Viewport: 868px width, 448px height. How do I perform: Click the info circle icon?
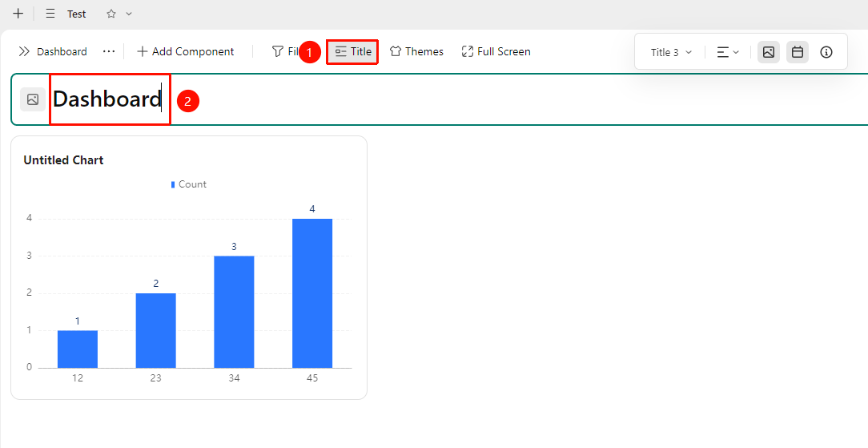tap(826, 52)
